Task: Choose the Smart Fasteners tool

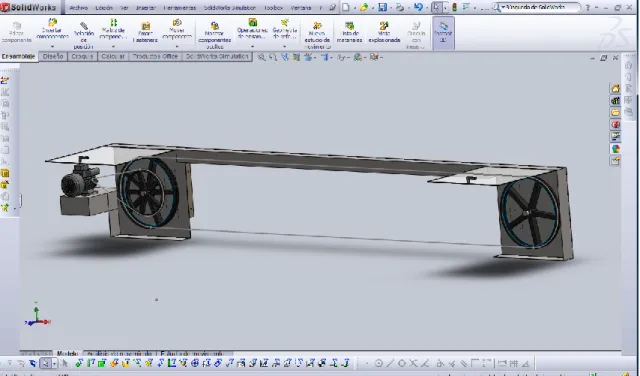Action: pyautogui.click(x=145, y=33)
